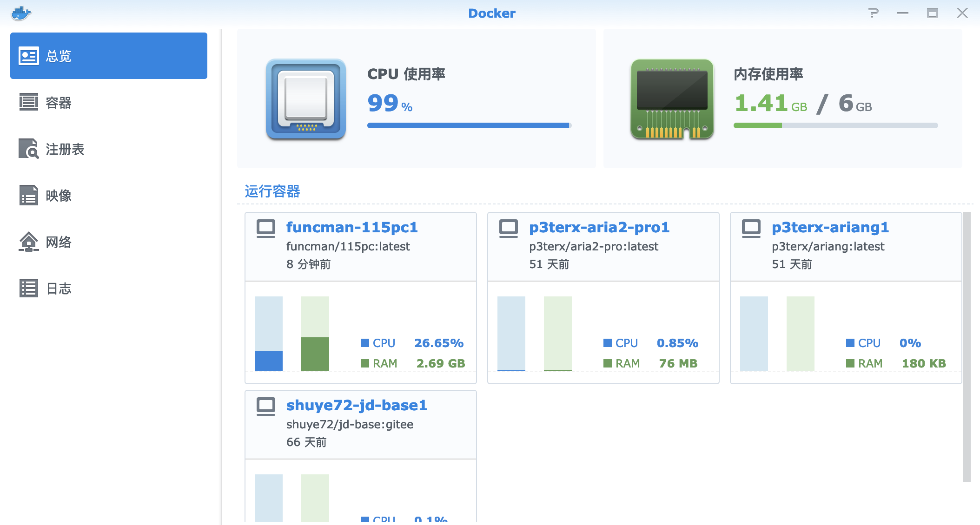
Task: Click the p3terx-ariang1 container monitor icon
Action: point(751,229)
